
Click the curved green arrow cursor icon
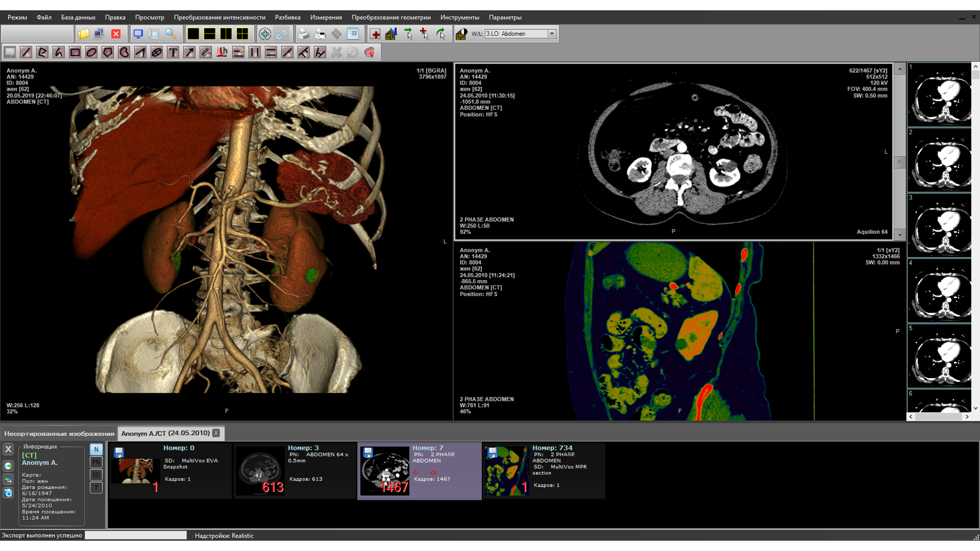(x=441, y=34)
